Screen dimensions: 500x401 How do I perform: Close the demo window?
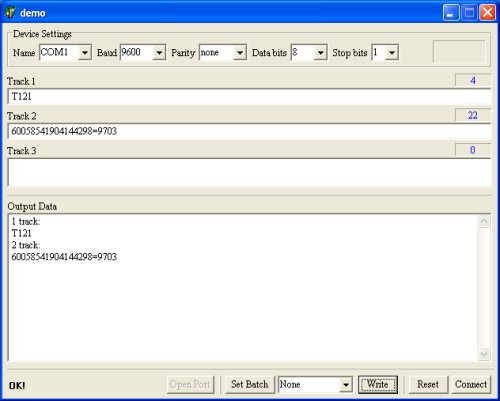[x=487, y=13]
